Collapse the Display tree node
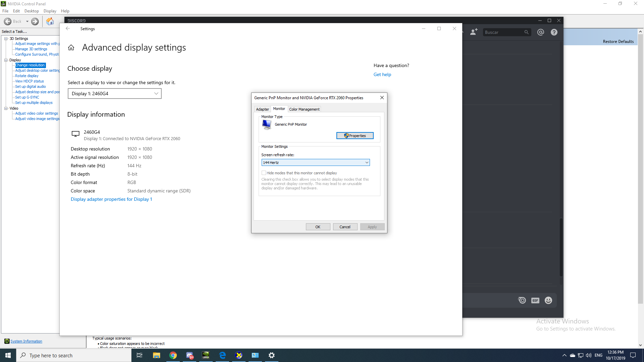 (6, 60)
